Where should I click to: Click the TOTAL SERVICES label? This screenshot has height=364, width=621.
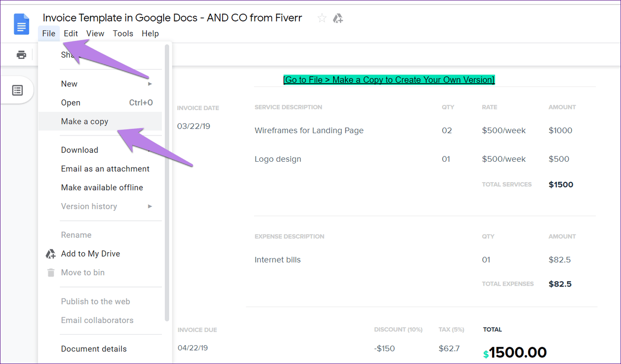tap(507, 184)
